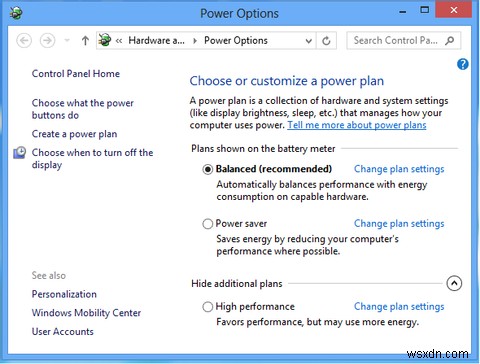Expand the breadcrumb arrow after Hardware a...
The height and width of the screenshot is (364, 480).
pyautogui.click(x=195, y=41)
